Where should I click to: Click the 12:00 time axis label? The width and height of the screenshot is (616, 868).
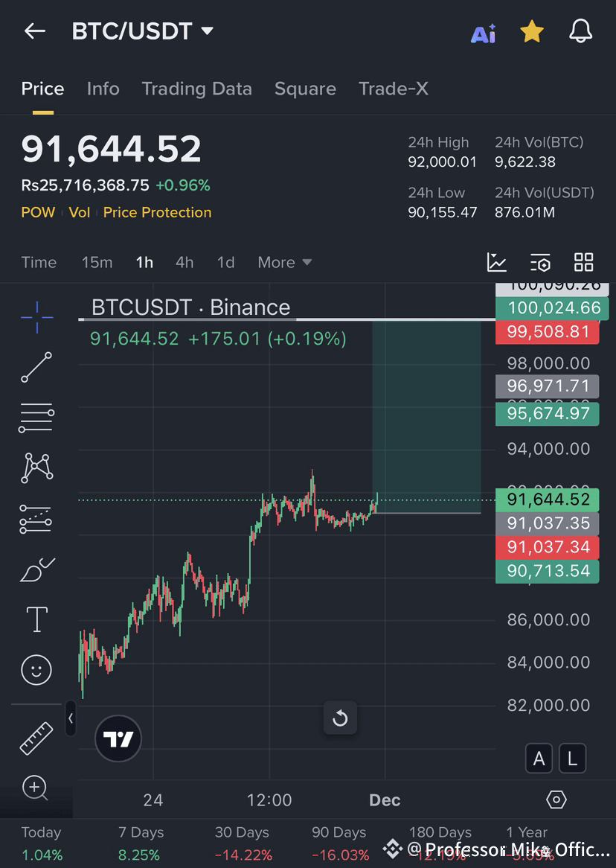[269, 800]
